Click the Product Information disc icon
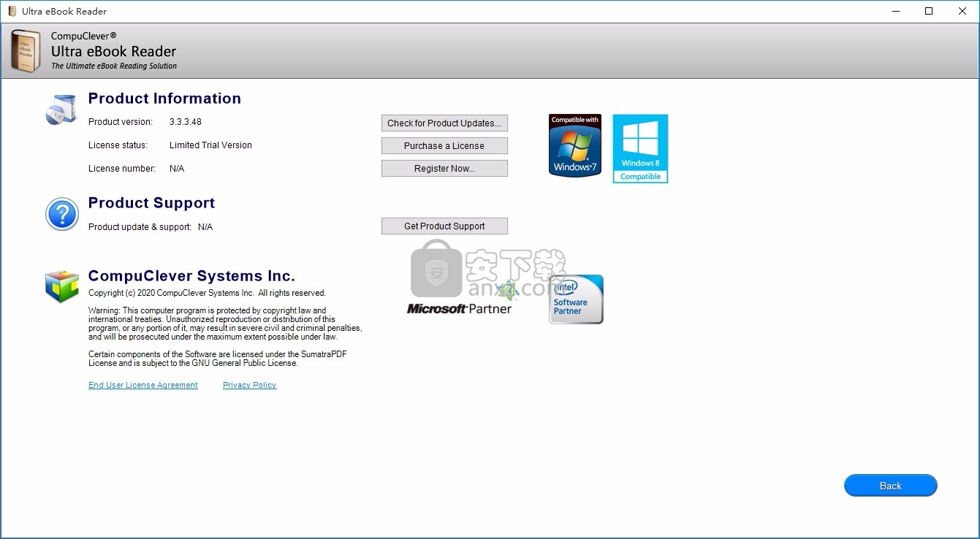 pos(61,110)
